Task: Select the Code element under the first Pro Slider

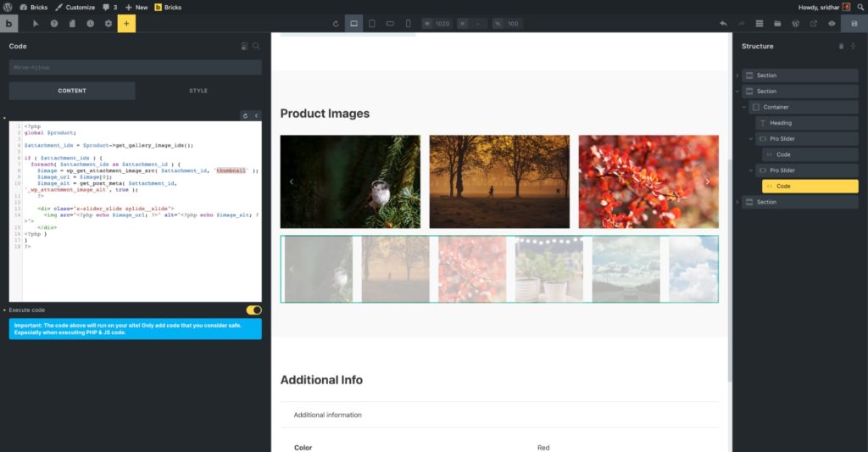Action: click(x=810, y=154)
